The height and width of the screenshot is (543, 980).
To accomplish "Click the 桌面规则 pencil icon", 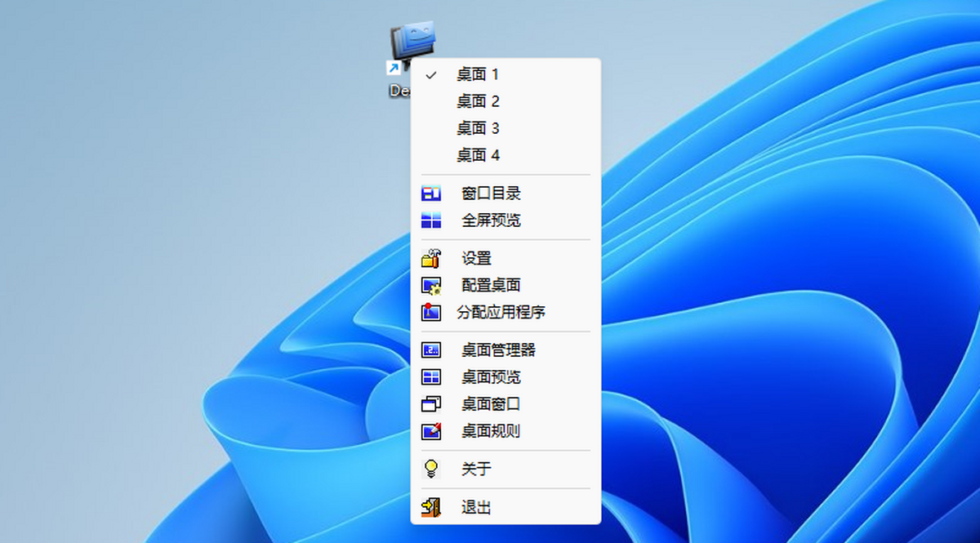I will point(431,431).
